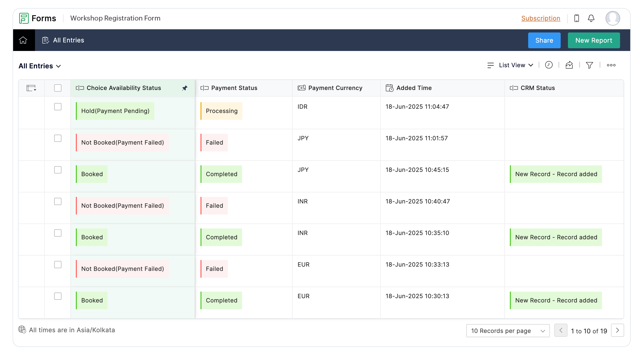Click the history clock icon

548,65
